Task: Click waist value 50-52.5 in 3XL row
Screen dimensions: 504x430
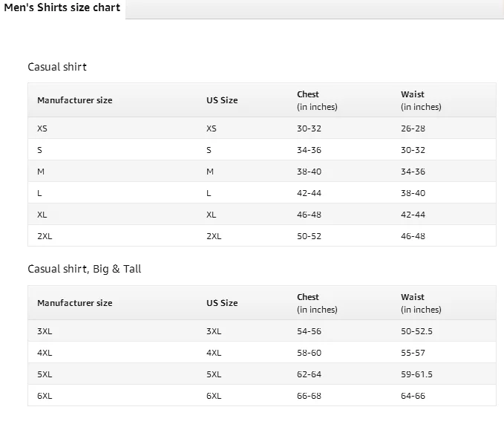Action: pyautogui.click(x=416, y=331)
